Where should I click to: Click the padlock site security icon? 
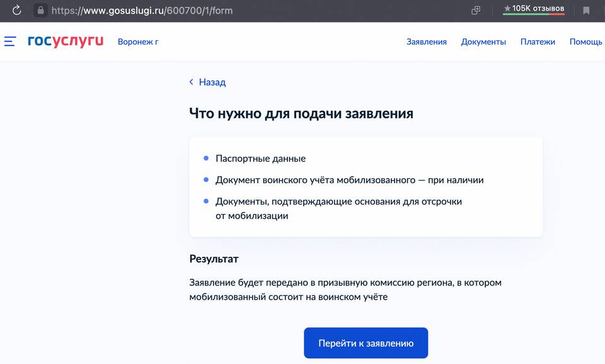(x=40, y=10)
